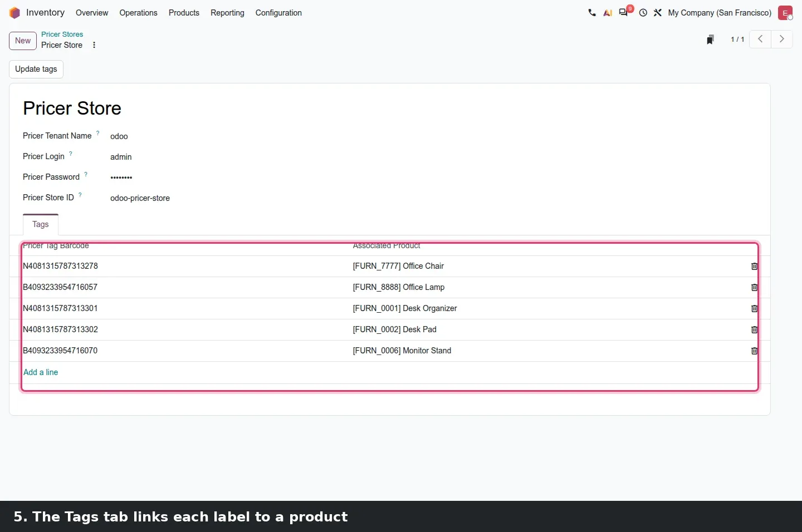802x532 pixels.
Task: Sort by Associated Product column header
Action: (387, 245)
